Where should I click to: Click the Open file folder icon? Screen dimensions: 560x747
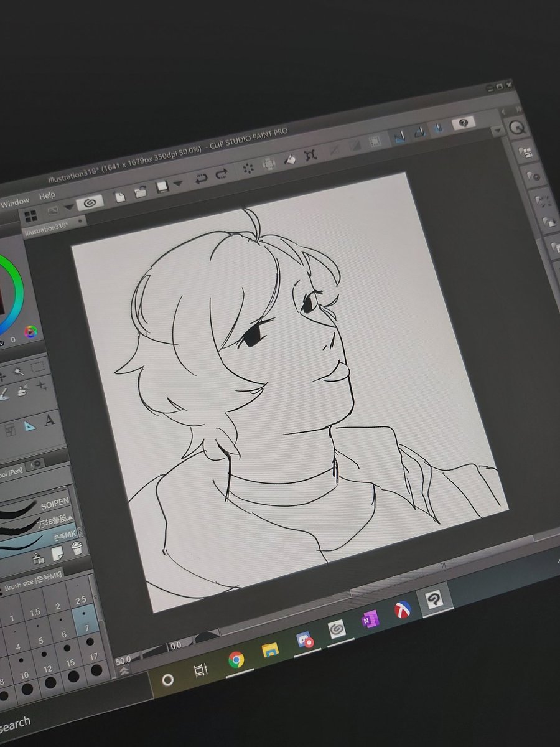click(x=141, y=192)
